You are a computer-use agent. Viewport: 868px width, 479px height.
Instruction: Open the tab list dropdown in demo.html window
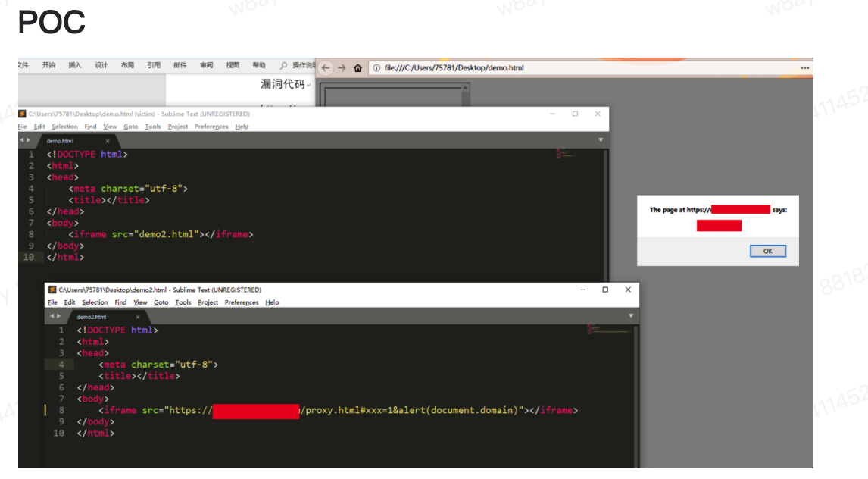point(601,139)
